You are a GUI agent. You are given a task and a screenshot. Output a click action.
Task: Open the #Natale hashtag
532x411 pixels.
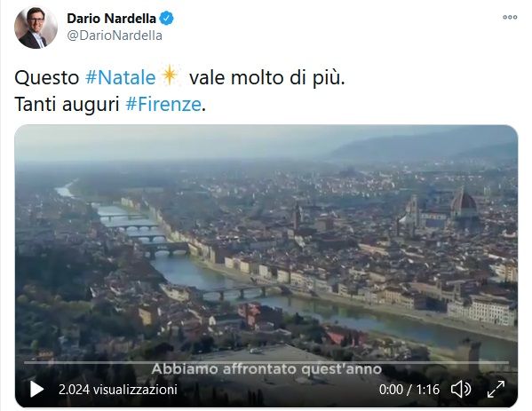pyautogui.click(x=121, y=77)
